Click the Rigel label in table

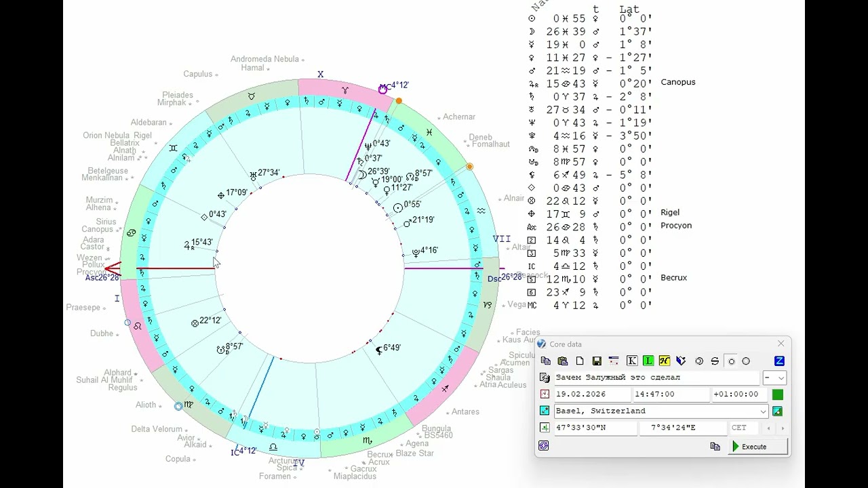[670, 212]
